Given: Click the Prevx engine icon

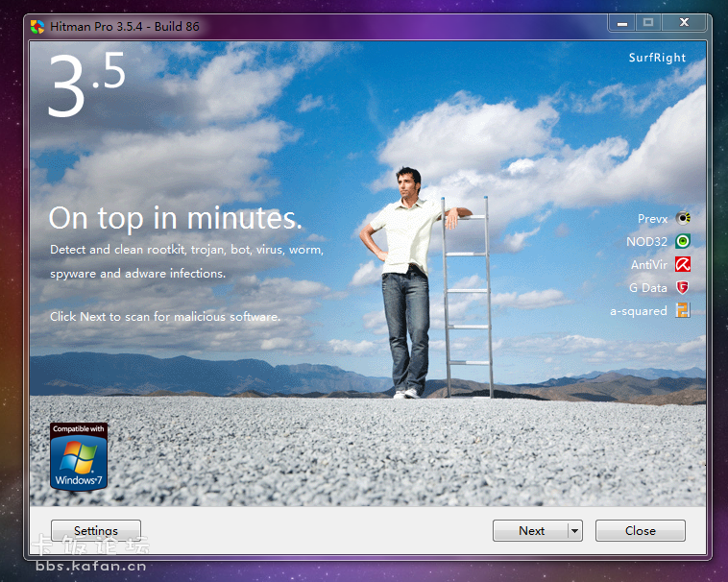Looking at the screenshot, I should click(683, 218).
